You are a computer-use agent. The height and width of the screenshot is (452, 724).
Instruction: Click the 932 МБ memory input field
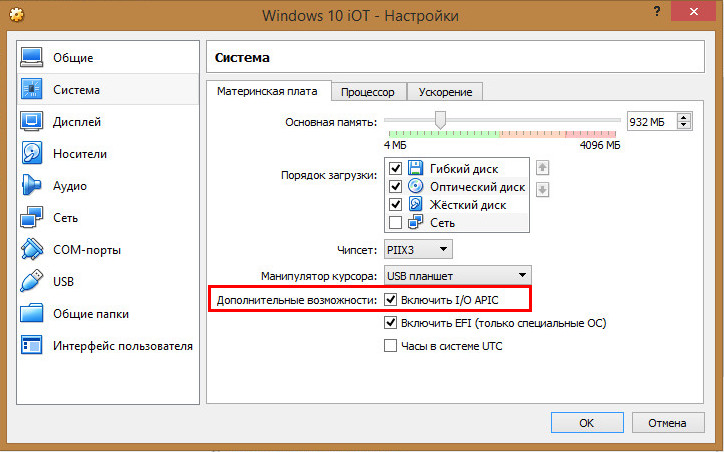(651, 121)
